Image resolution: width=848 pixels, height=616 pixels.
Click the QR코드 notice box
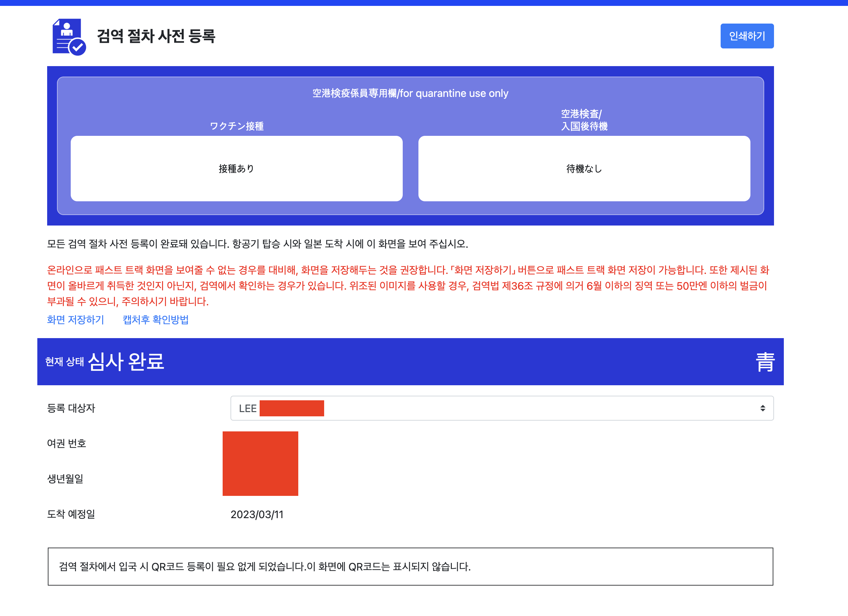pyautogui.click(x=410, y=566)
